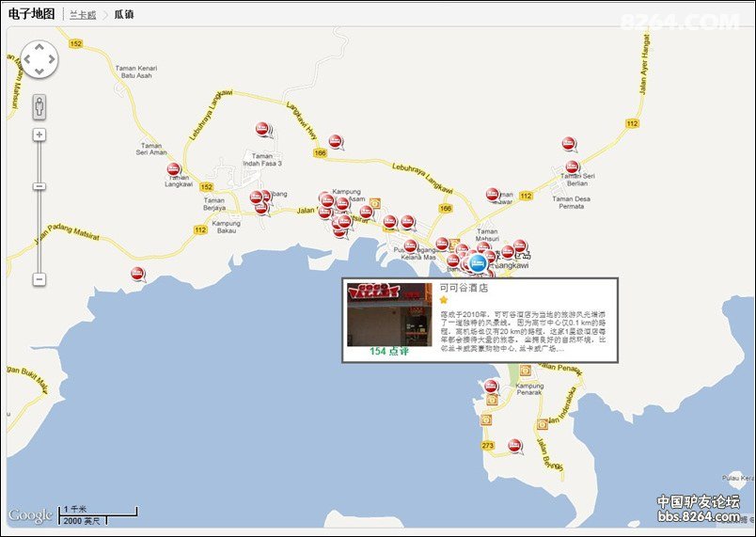The image size is (756, 537).
Task: Adjust the zoom slider handle
Action: [x=39, y=186]
